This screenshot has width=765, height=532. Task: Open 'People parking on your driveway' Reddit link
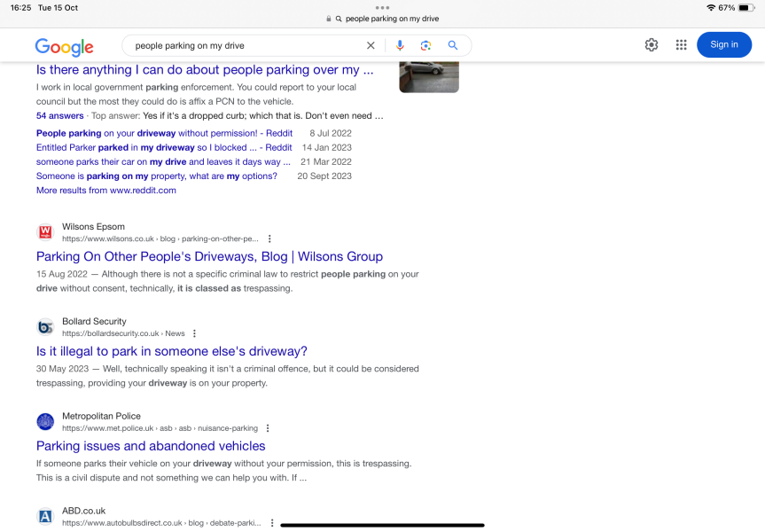(x=164, y=133)
